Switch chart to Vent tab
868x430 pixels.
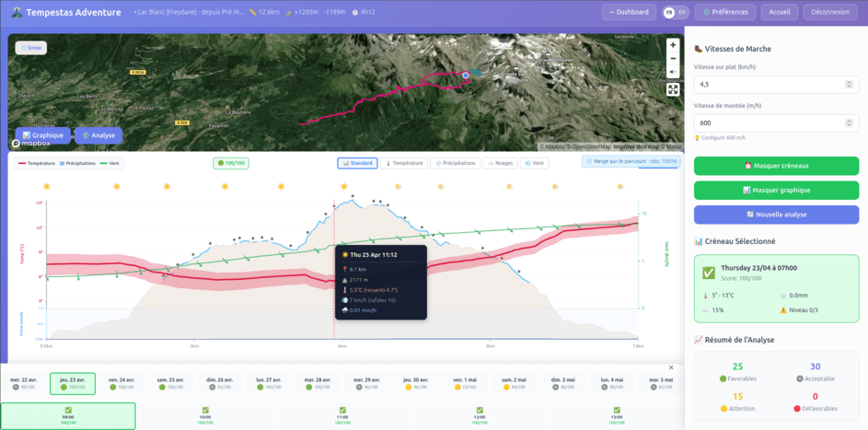534,163
